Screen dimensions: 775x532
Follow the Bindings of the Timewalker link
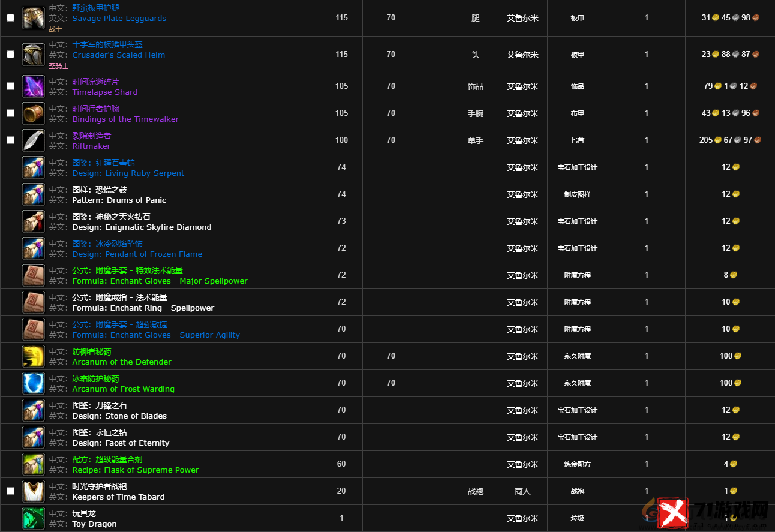point(125,119)
